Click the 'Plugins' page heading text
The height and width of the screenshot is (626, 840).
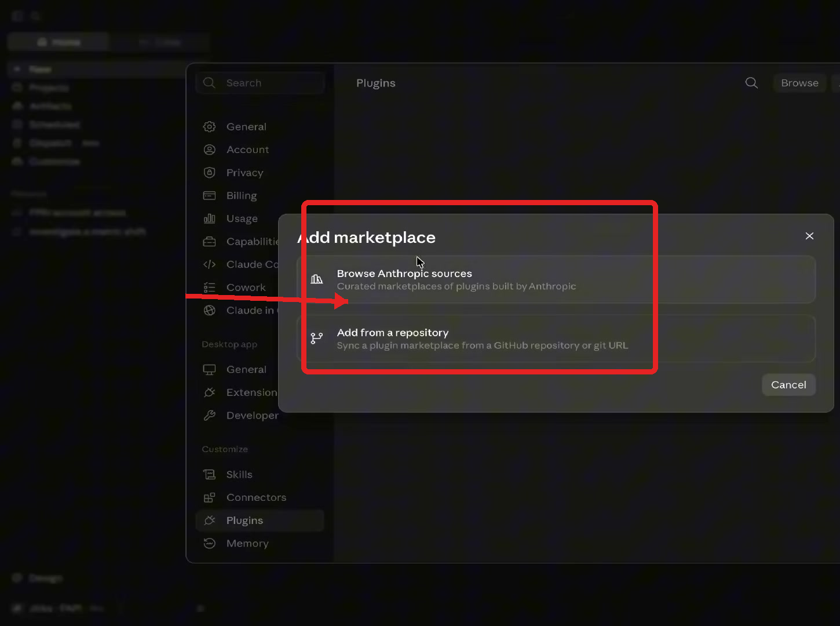click(376, 83)
